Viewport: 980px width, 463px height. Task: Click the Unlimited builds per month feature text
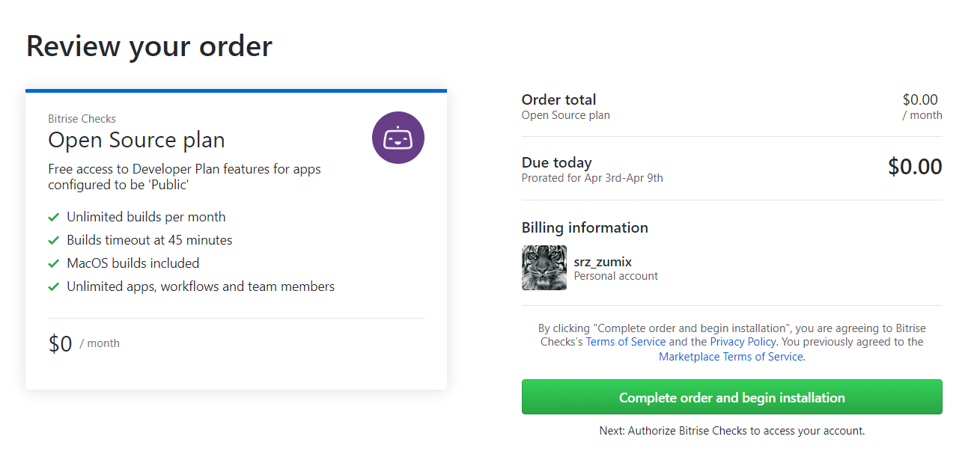(x=146, y=217)
